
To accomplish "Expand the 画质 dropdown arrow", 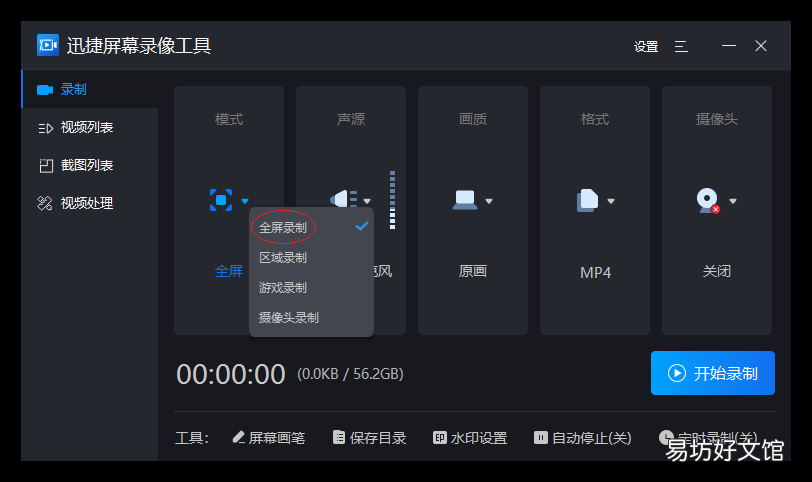I will [489, 201].
